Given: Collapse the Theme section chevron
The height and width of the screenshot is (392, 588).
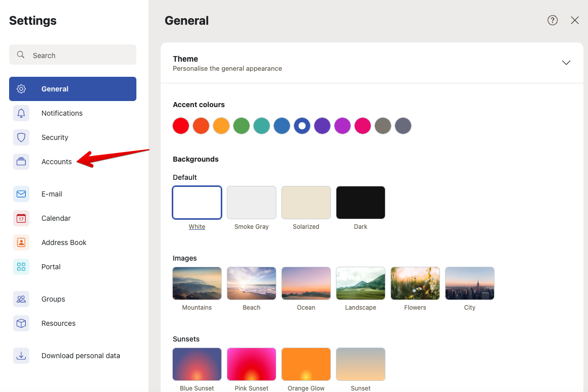Looking at the screenshot, I should [566, 63].
